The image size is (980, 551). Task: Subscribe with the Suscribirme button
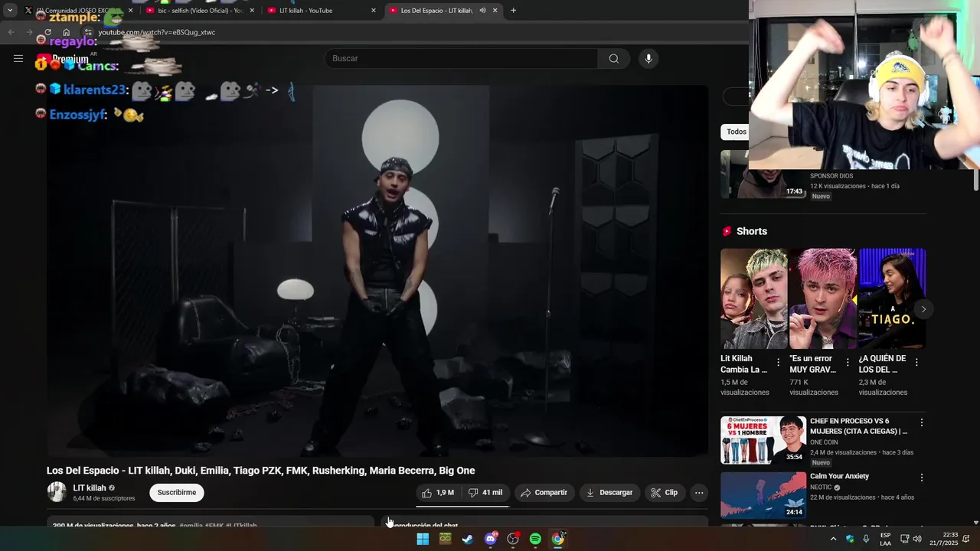click(x=177, y=493)
